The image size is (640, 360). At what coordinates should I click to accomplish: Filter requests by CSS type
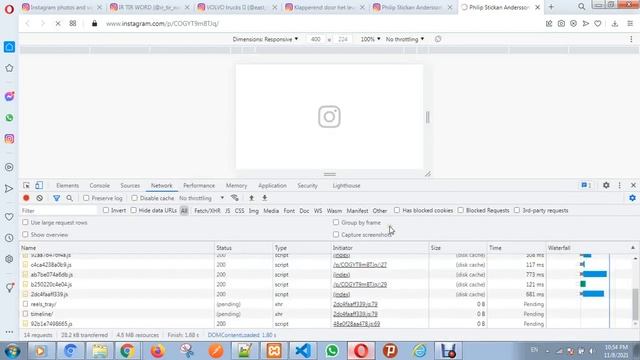tap(240, 211)
